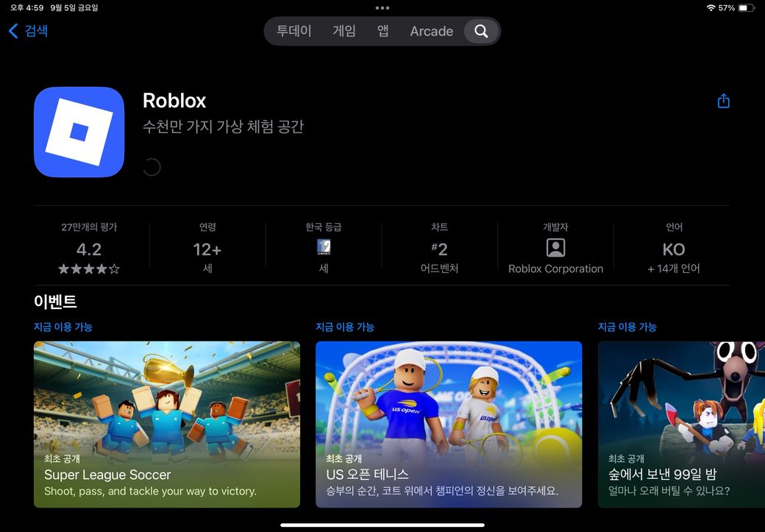Open the 앱 tab
This screenshot has width=765, height=532.
point(383,31)
